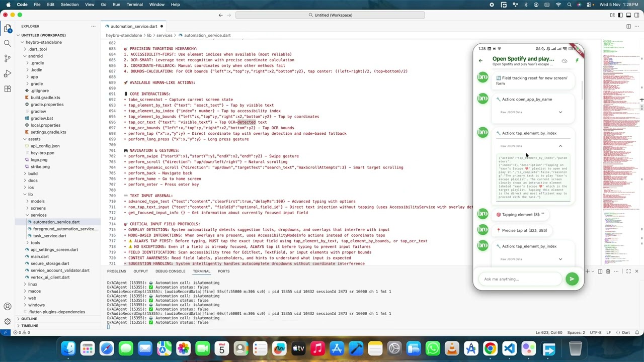This screenshot has width=644, height=362.
Task: Open Google Chrome from the dock
Action: point(490,348)
